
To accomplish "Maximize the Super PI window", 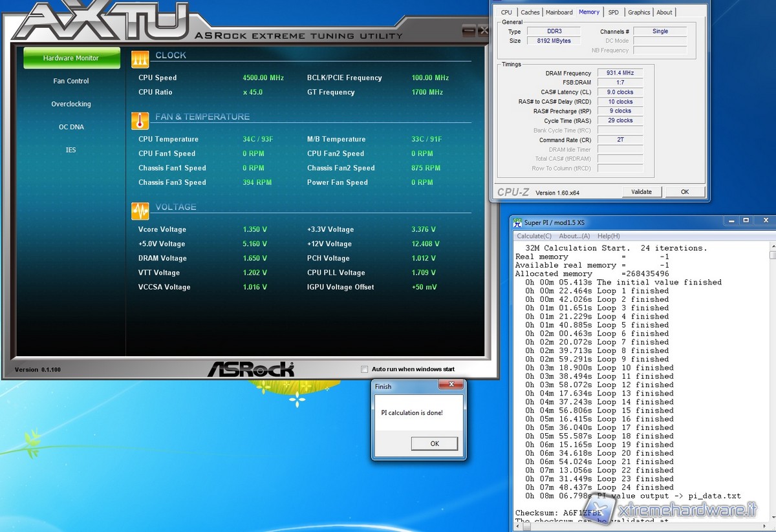I will (x=746, y=222).
